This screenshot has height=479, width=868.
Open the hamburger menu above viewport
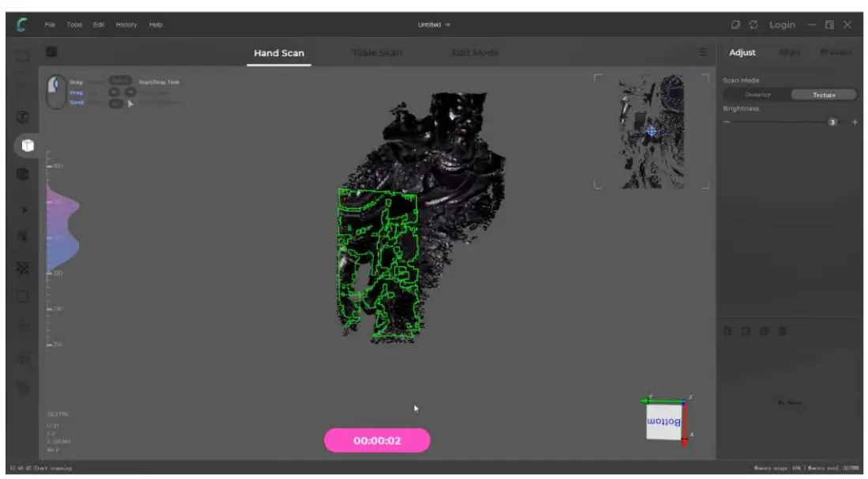(x=703, y=53)
